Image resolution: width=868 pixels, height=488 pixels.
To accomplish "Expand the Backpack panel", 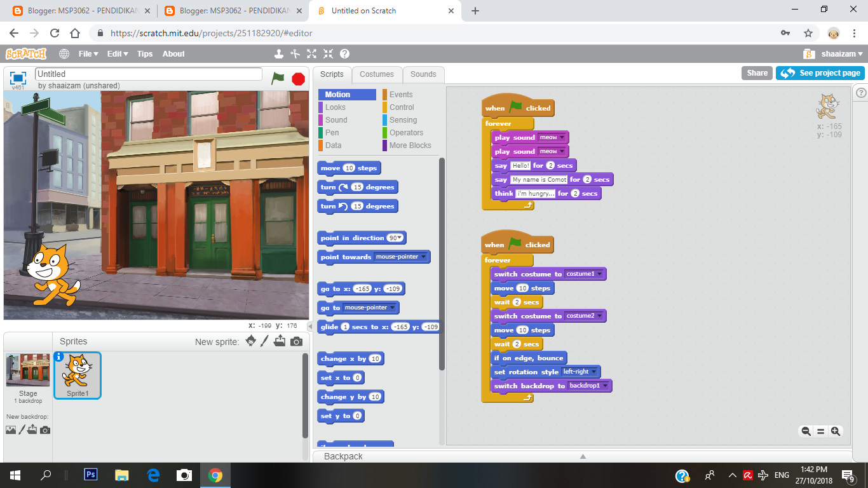I will pos(582,456).
